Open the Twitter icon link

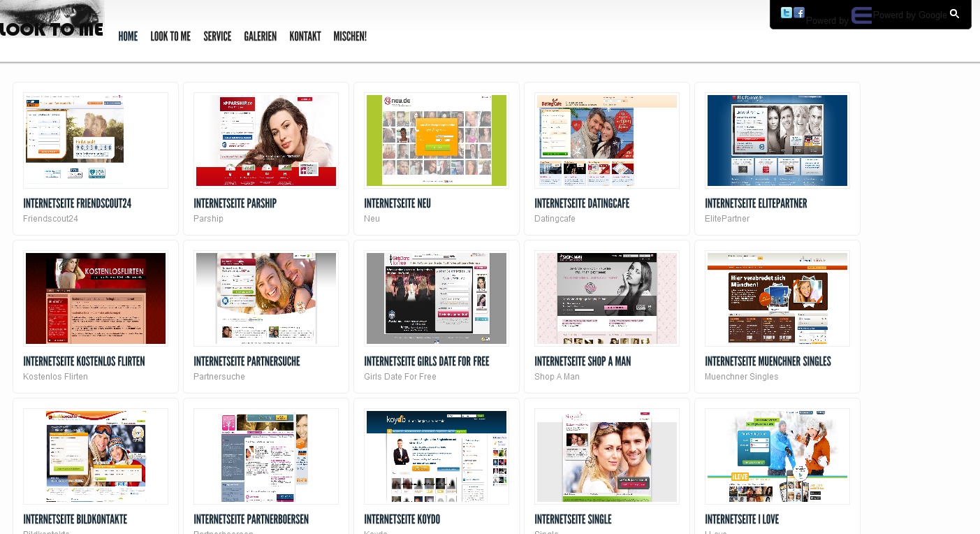click(787, 13)
